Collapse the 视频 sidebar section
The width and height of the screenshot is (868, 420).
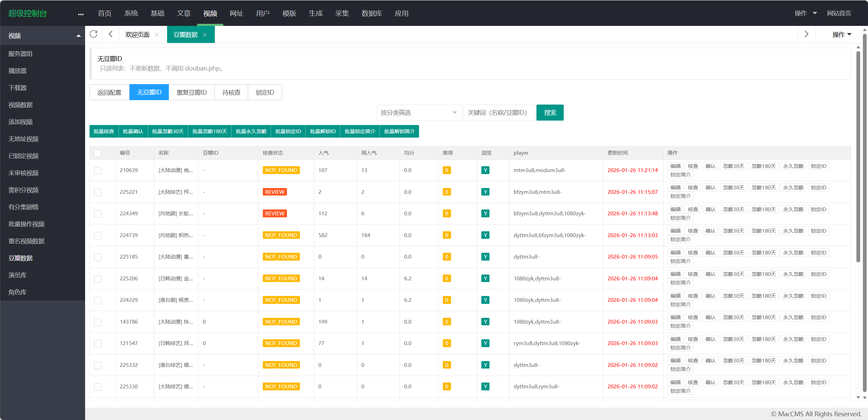coord(43,36)
